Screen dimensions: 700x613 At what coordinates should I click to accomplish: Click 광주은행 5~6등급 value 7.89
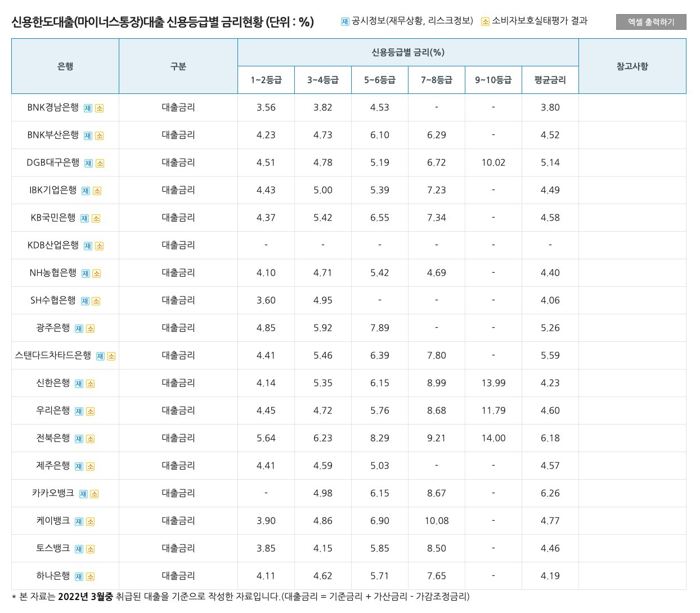(380, 328)
